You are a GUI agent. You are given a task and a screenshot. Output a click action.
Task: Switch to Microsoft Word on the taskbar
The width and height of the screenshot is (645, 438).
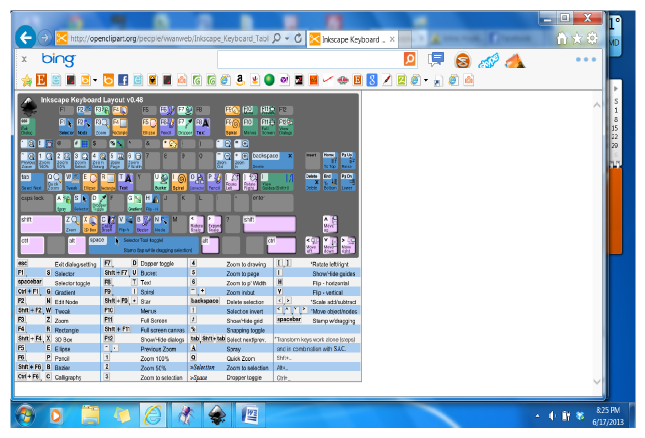coord(250,415)
